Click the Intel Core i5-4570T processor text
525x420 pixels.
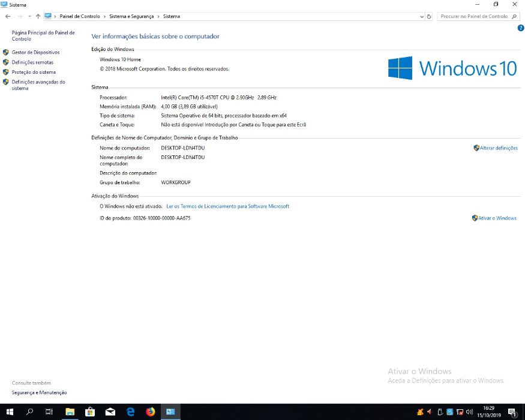click(x=218, y=97)
